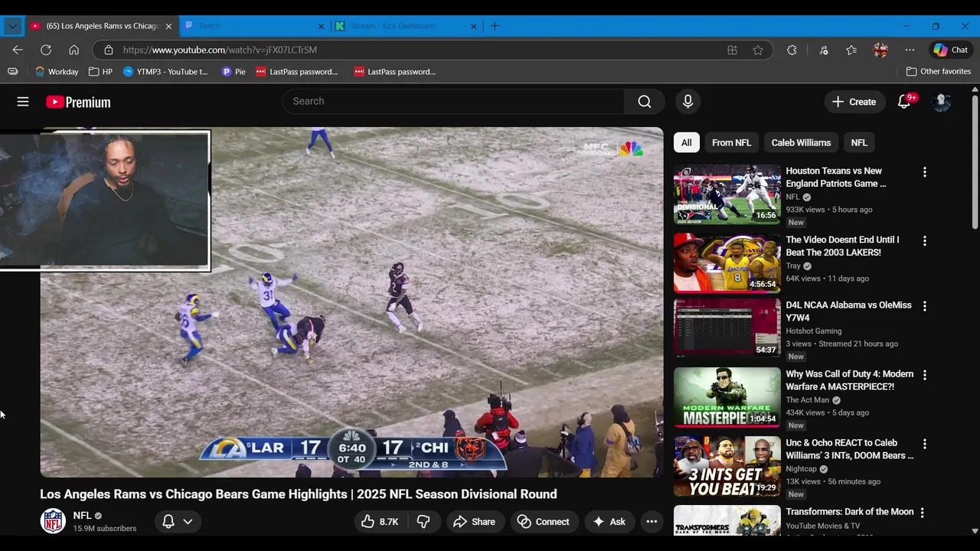
Task: Open options for D4L NCAA Alabama video
Action: click(924, 306)
